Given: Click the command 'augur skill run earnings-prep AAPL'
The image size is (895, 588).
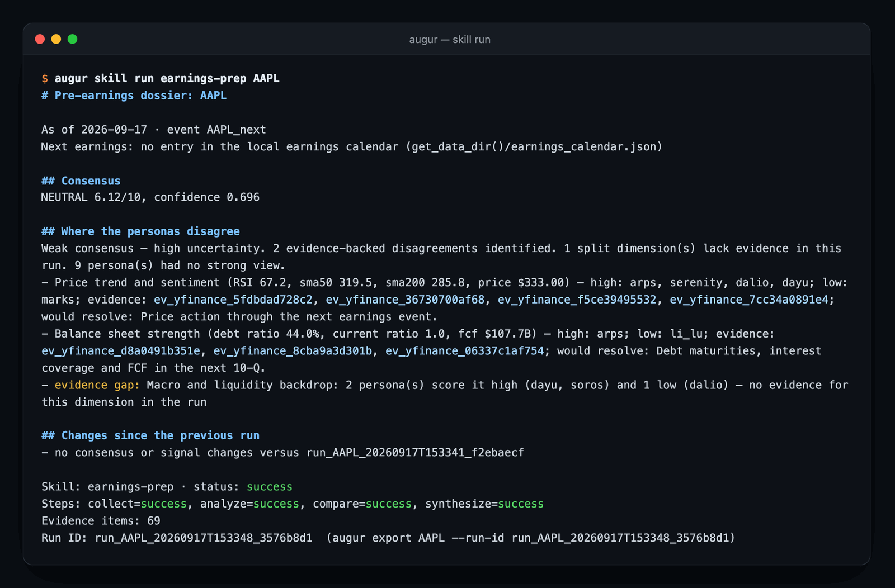Looking at the screenshot, I should (167, 78).
